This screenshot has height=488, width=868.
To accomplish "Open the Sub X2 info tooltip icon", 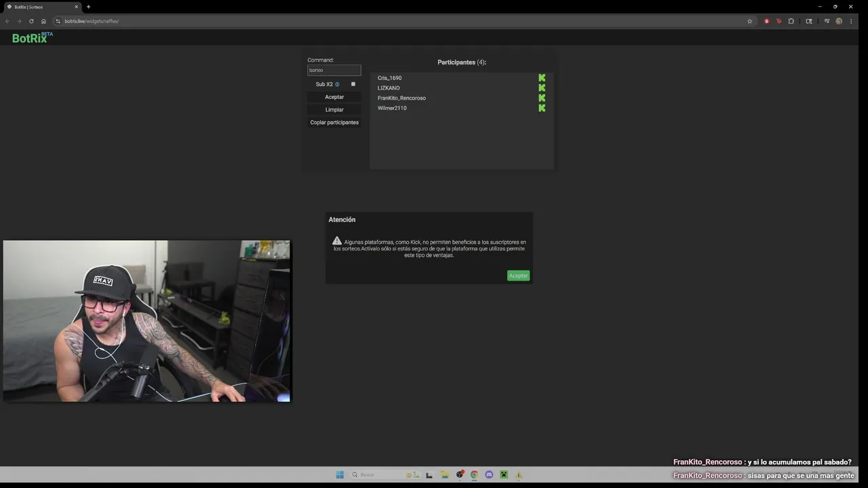I will coord(337,85).
